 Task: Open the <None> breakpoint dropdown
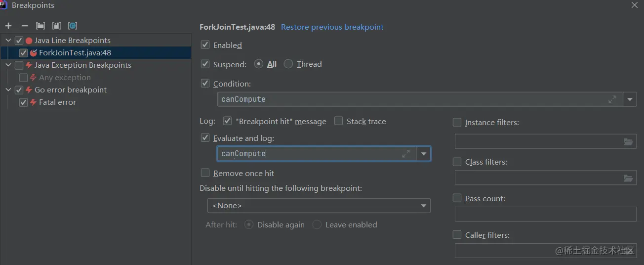tap(319, 206)
